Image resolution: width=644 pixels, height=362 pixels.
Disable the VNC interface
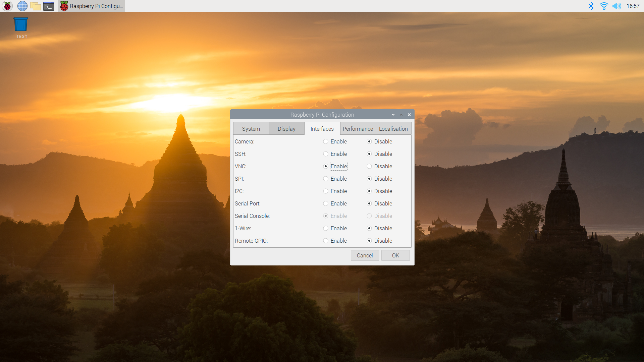(x=369, y=166)
